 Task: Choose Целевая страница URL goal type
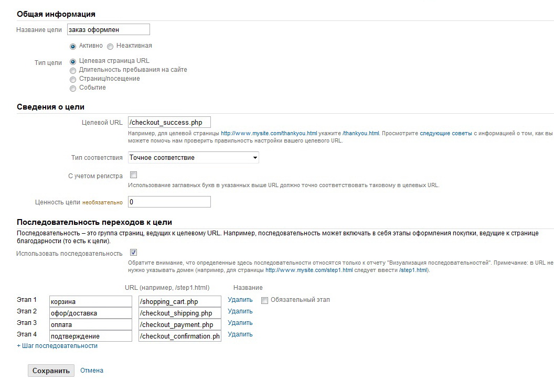(73, 61)
